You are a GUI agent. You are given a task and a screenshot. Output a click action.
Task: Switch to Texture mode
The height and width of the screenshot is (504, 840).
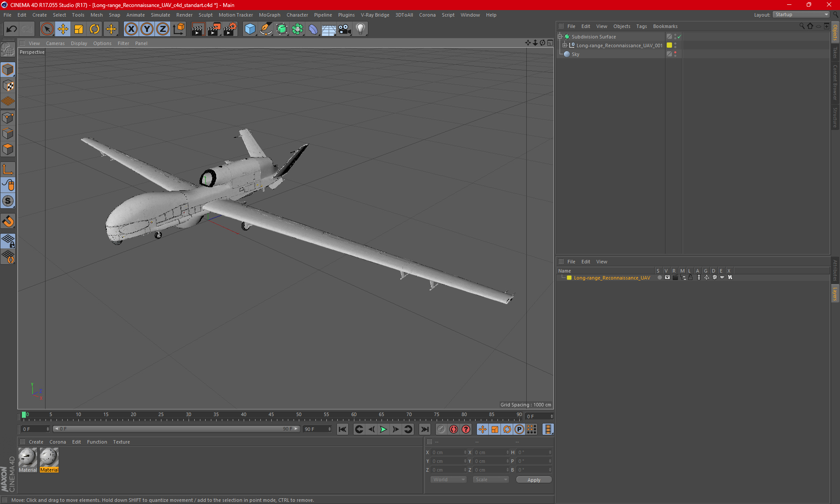(x=8, y=85)
